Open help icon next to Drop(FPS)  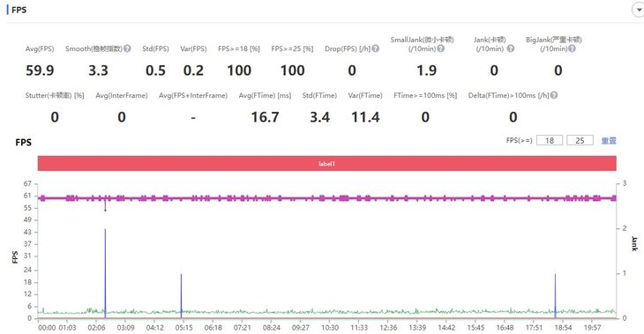click(x=376, y=48)
